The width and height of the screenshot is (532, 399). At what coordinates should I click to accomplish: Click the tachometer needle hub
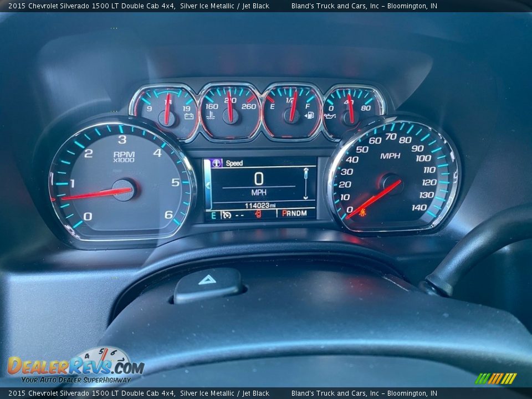tap(125, 190)
